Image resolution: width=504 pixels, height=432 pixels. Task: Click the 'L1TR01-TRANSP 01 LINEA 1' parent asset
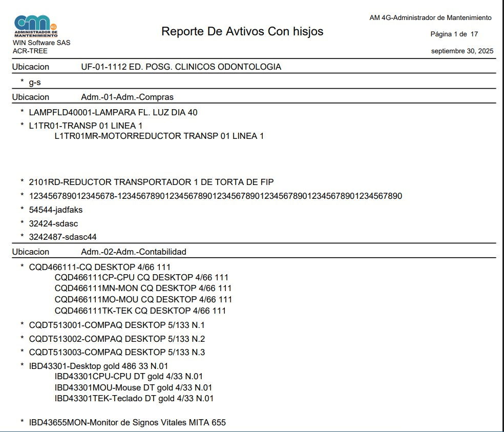(86, 126)
